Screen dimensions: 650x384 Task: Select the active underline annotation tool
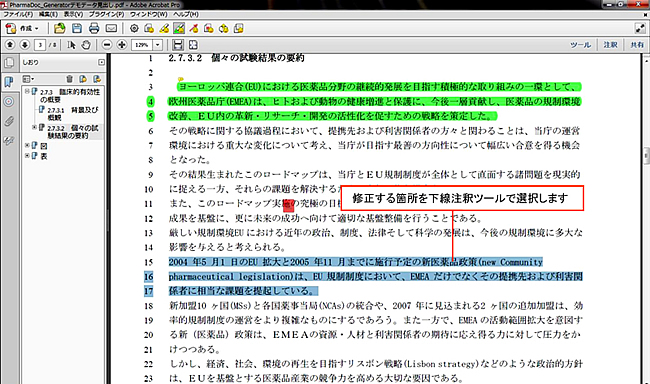click(x=179, y=29)
